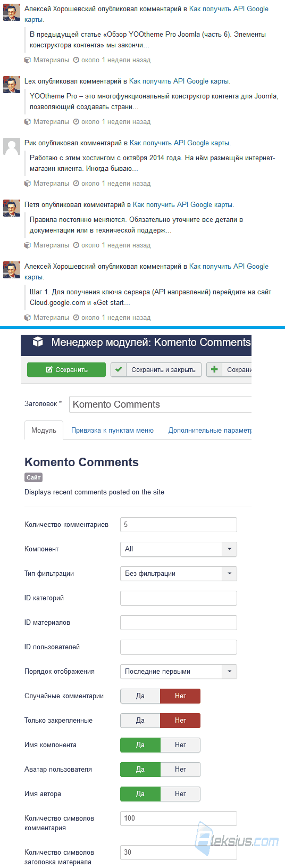This screenshot has height=868, width=285.
Task: Set Имя автора to Нет
Action: click(180, 794)
